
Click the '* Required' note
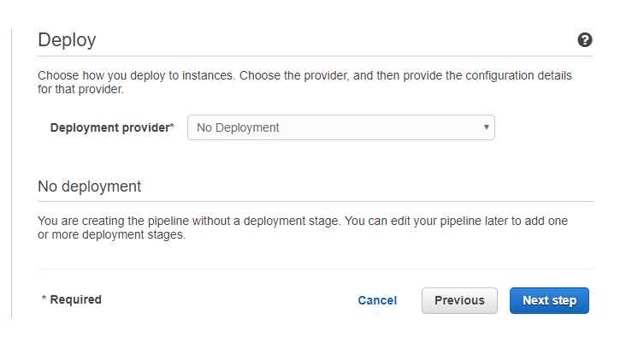tap(72, 299)
